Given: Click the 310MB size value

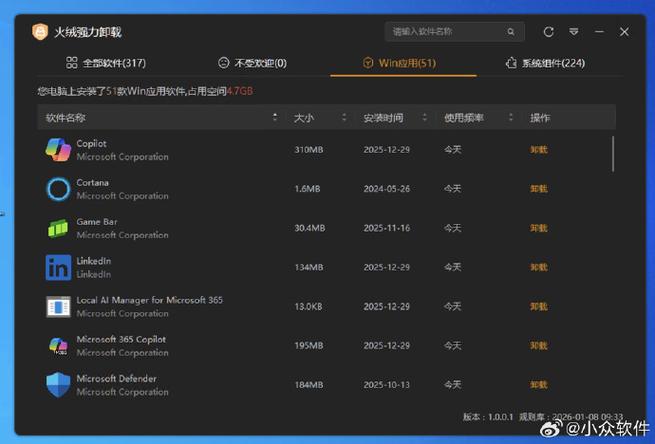Looking at the screenshot, I should [309, 150].
